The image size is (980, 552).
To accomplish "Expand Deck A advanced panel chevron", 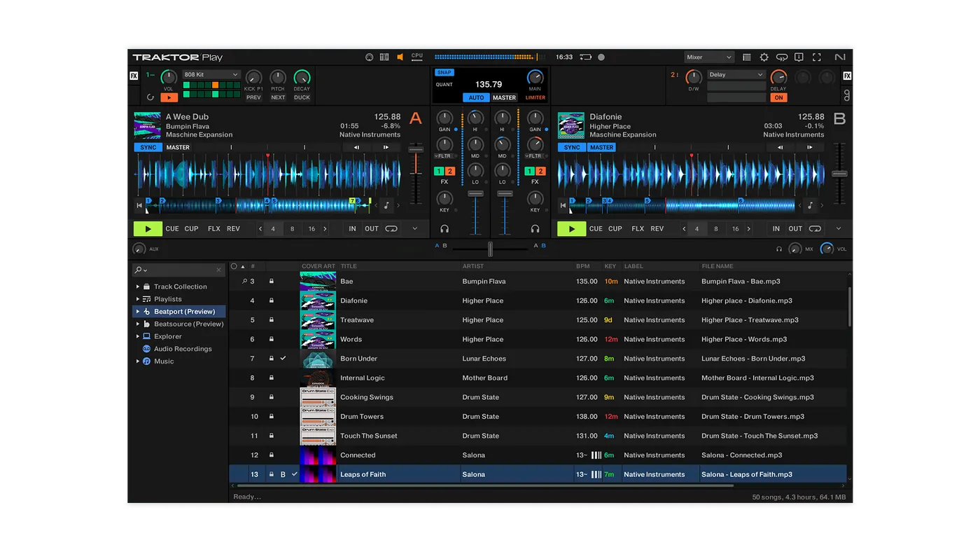I will coord(415,229).
